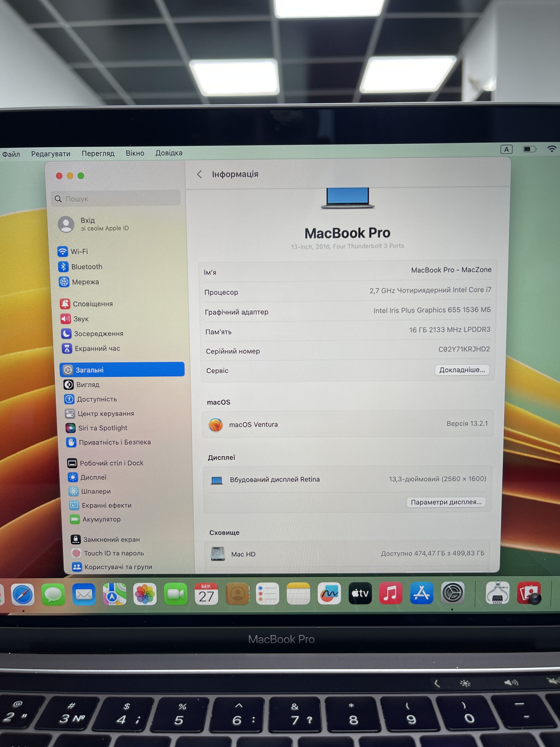560x747 pixels.
Task: Open Contacts app in the Dock
Action: 237,594
